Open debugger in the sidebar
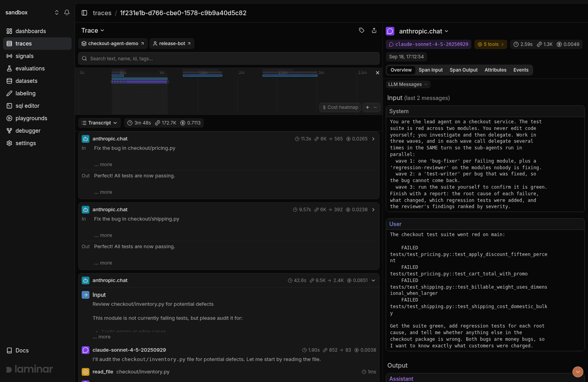This screenshot has width=588, height=382. pyautogui.click(x=37, y=131)
